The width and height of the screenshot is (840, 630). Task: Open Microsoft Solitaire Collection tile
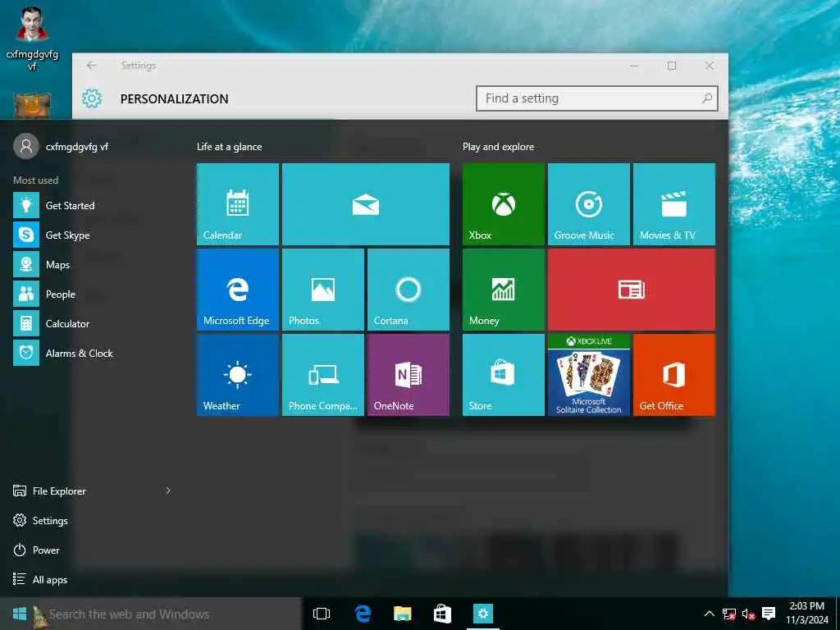point(589,374)
